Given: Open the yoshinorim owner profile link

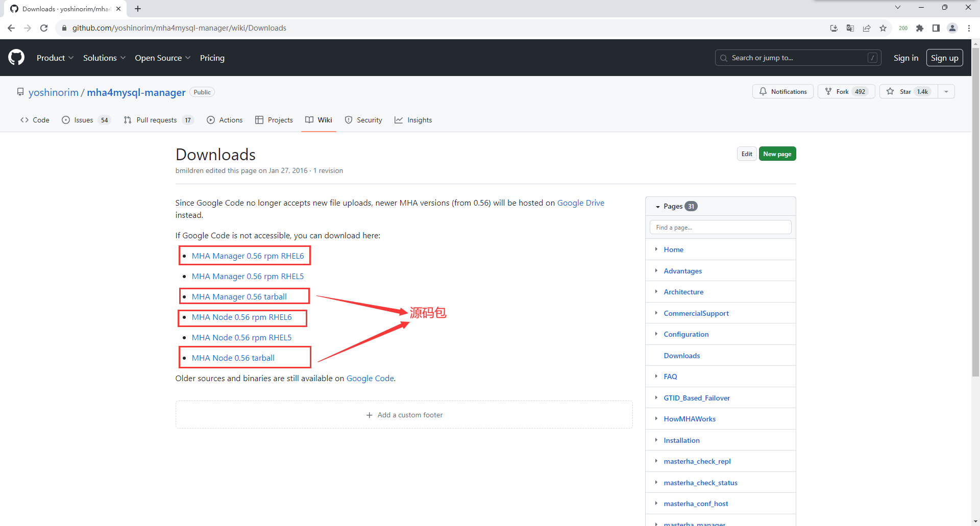Looking at the screenshot, I should tap(54, 92).
